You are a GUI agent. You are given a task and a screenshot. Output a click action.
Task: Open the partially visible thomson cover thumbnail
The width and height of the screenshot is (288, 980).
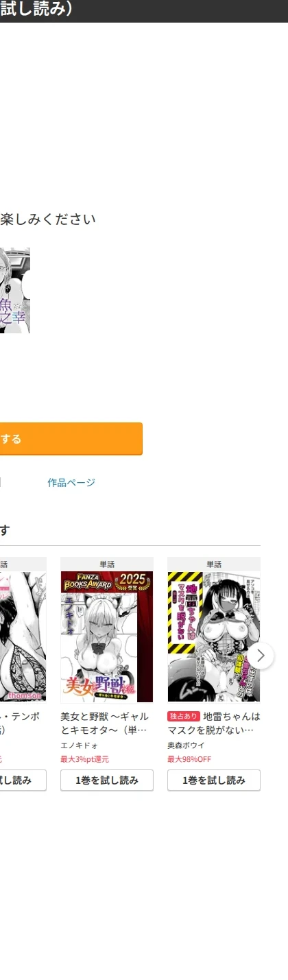(23, 637)
